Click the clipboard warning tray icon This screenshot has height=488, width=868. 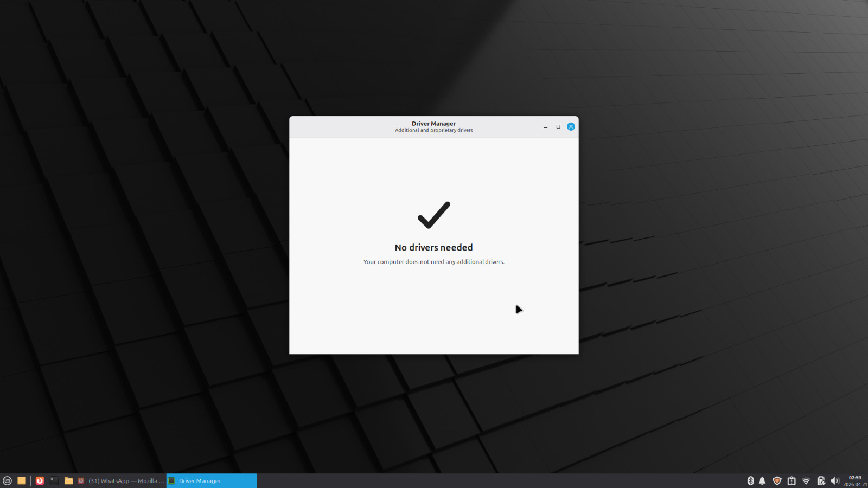pyautogui.click(x=792, y=481)
